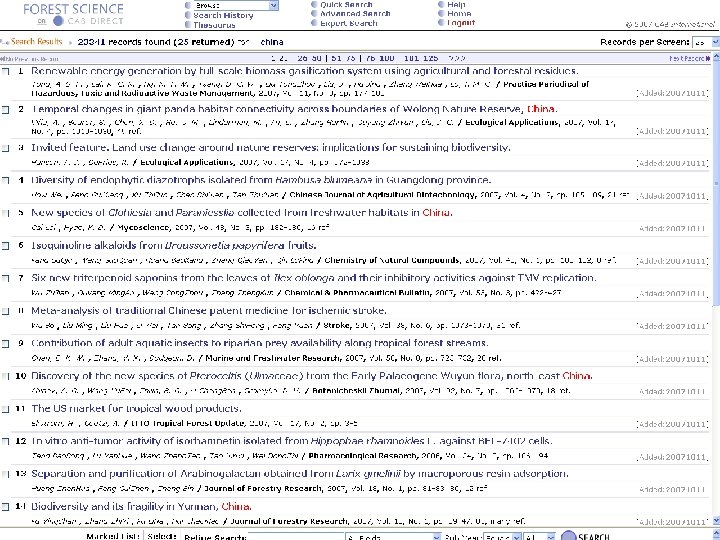Click the Search Results breadcrumb
The image size is (720, 540).
pyautogui.click(x=36, y=42)
